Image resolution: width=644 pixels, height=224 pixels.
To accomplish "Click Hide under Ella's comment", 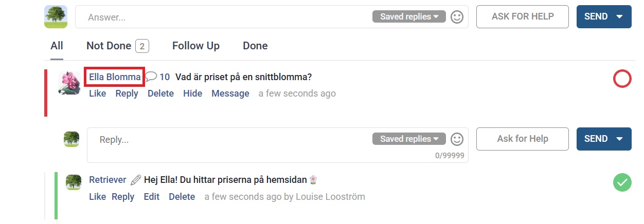I will pyautogui.click(x=193, y=94).
